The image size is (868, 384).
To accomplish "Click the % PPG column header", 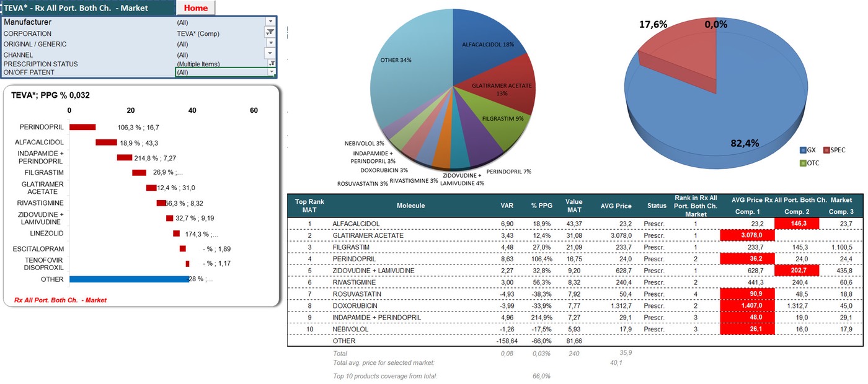I will (541, 206).
